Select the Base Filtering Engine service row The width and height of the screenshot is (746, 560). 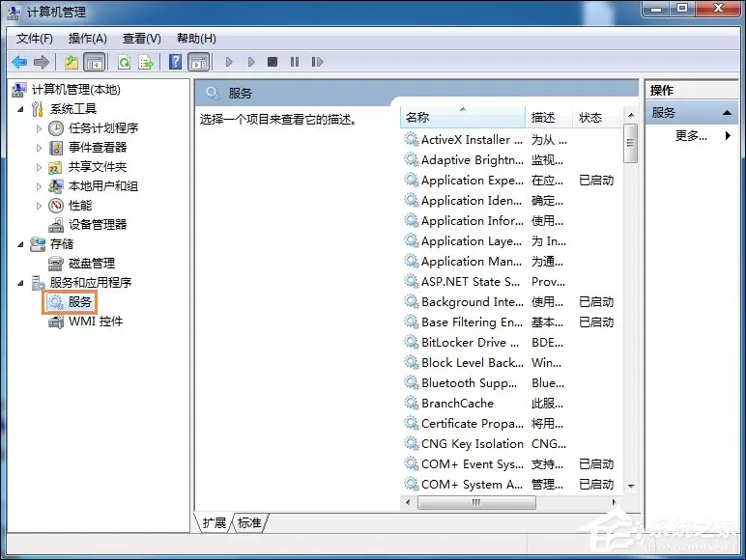point(511,322)
